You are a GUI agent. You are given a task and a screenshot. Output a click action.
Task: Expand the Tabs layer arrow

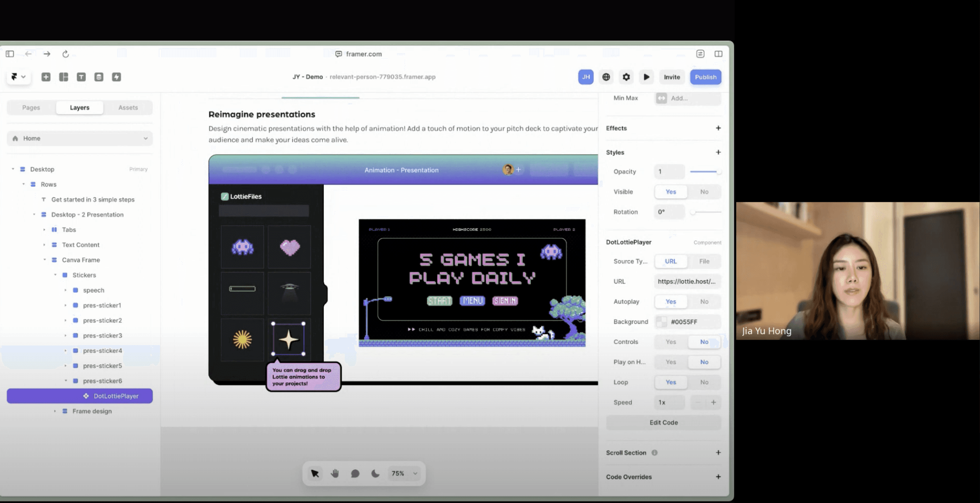(44, 229)
